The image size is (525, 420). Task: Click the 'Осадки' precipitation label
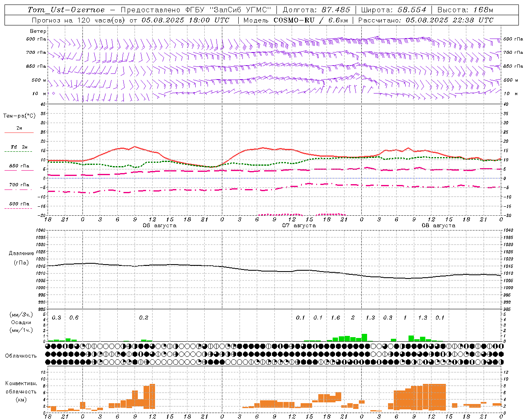21,322
